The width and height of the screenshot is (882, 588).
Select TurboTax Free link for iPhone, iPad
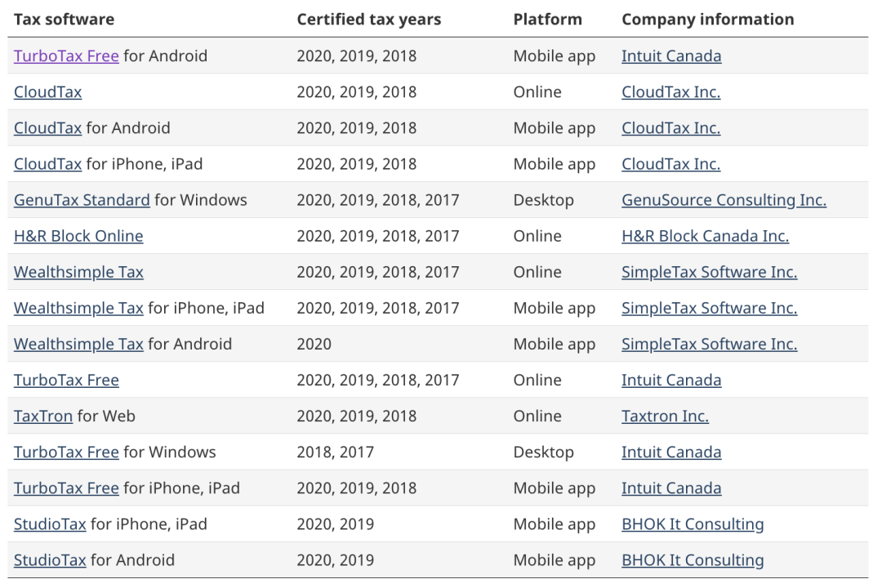click(x=66, y=488)
